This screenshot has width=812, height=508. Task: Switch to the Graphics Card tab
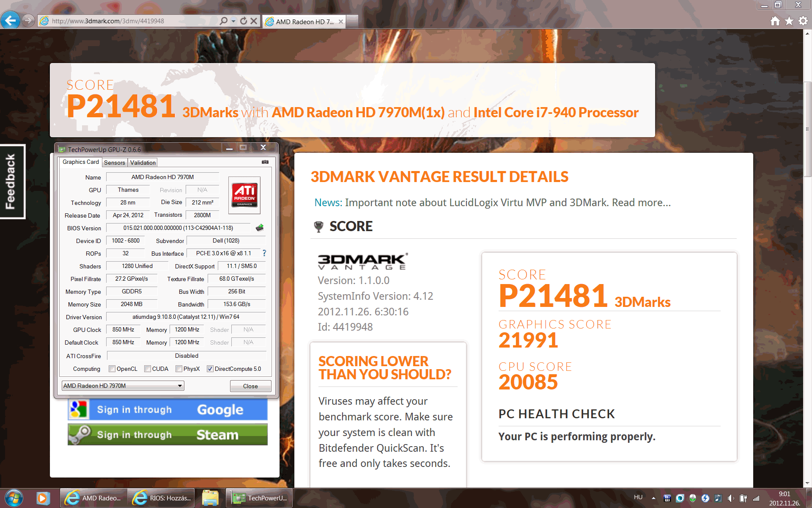click(x=80, y=162)
